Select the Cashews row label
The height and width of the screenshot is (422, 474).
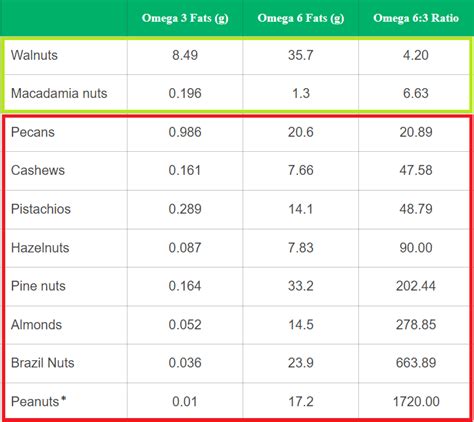click(38, 170)
